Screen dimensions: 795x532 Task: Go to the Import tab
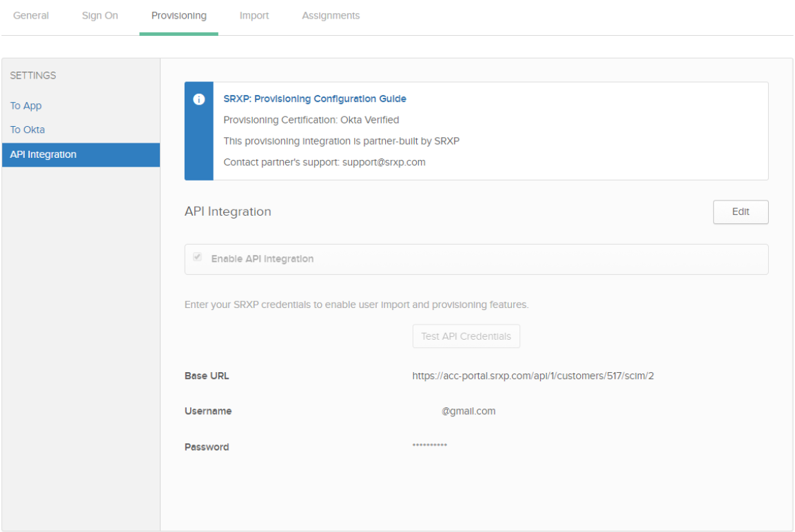click(x=254, y=16)
